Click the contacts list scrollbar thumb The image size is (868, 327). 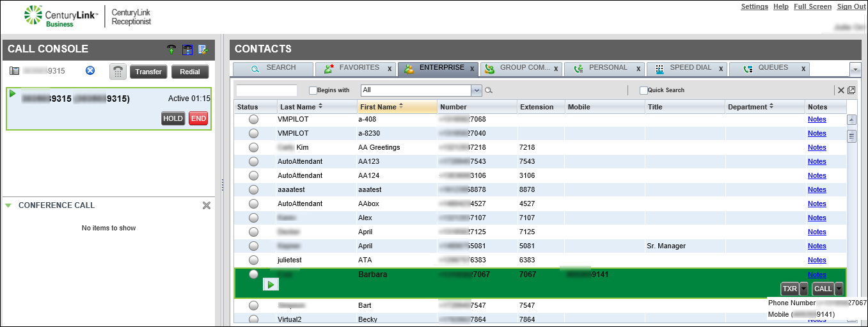851,136
